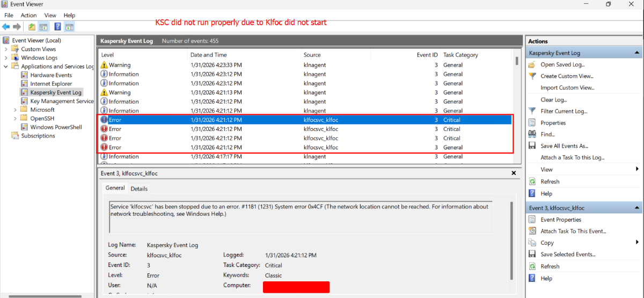The height and width of the screenshot is (298, 644).
Task: Click the highlighted Error klfocsvc_klfoc row
Action: coord(305,120)
